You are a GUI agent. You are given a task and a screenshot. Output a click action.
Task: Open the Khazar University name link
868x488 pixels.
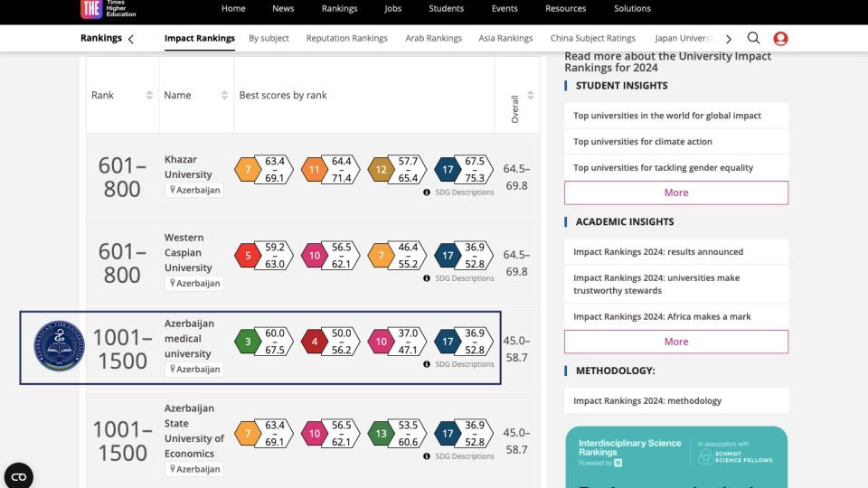point(188,167)
